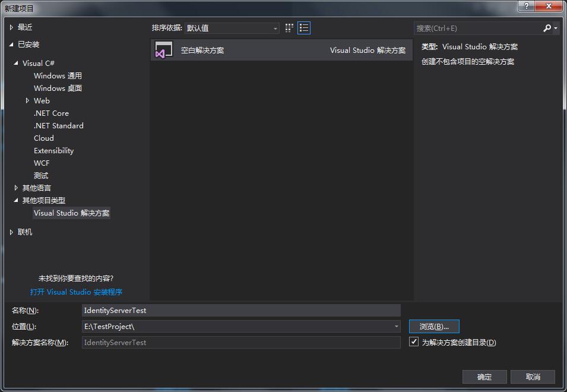Open the location path dropdown arrow

[x=397, y=326]
